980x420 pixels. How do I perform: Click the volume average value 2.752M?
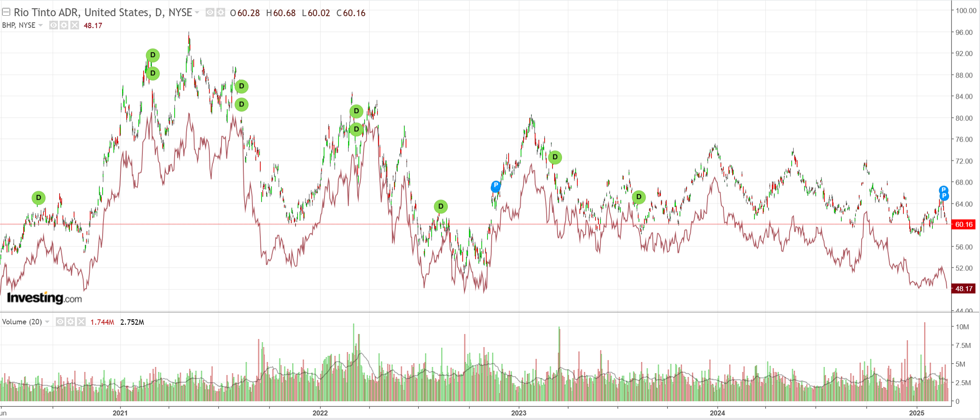132,322
